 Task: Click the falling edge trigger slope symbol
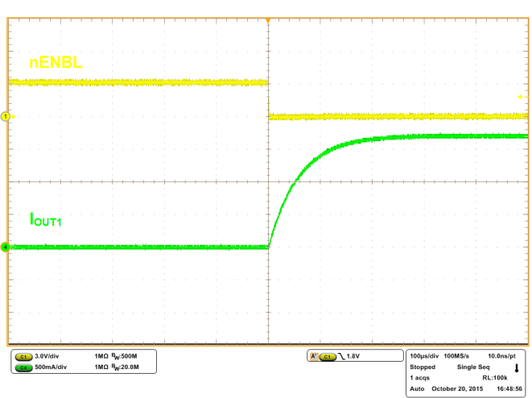[x=340, y=355]
